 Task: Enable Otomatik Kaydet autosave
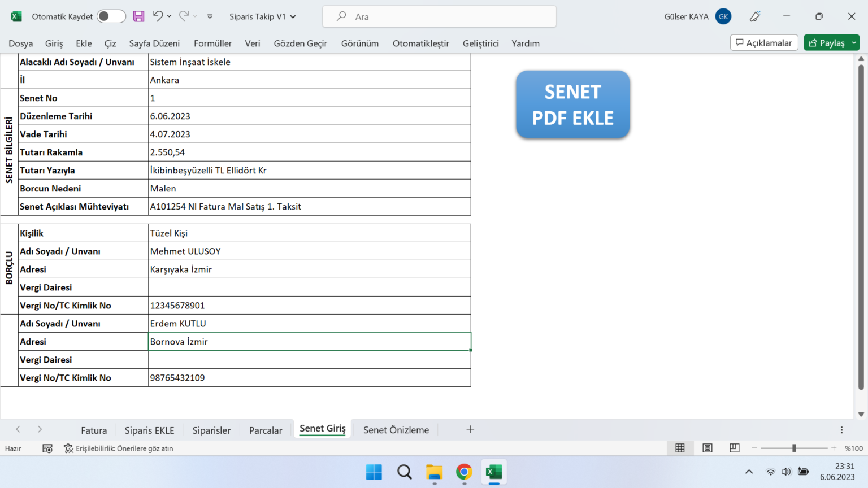tap(111, 16)
